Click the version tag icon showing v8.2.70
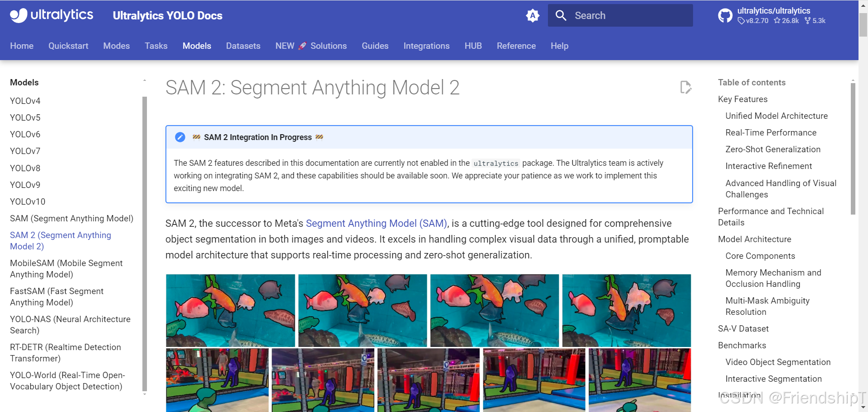This screenshot has width=868, height=412. pyautogui.click(x=741, y=20)
